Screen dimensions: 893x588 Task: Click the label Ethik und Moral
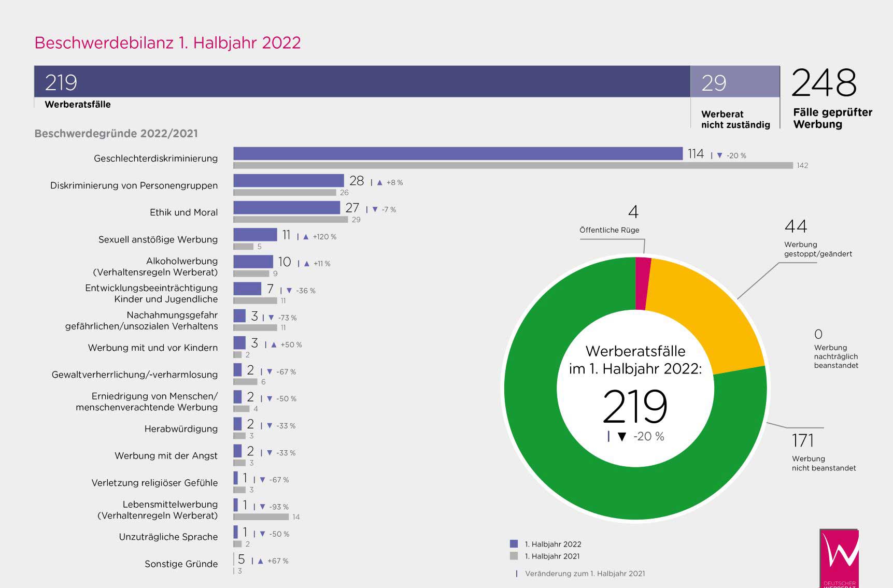pos(183,212)
